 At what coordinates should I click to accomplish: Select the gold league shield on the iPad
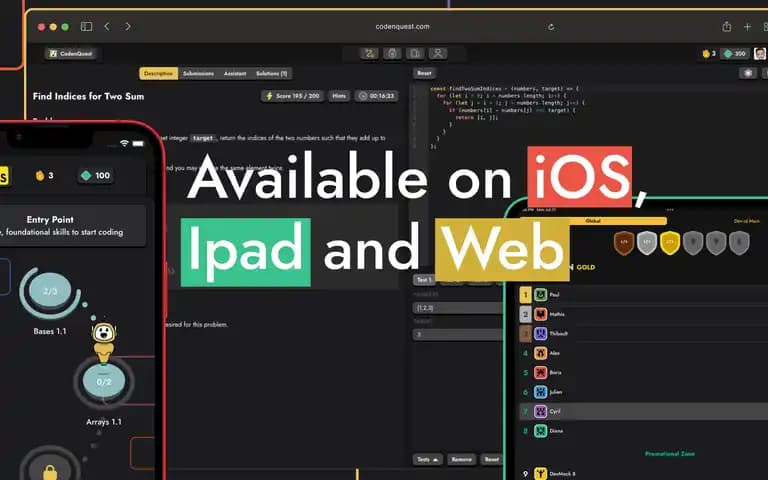670,242
